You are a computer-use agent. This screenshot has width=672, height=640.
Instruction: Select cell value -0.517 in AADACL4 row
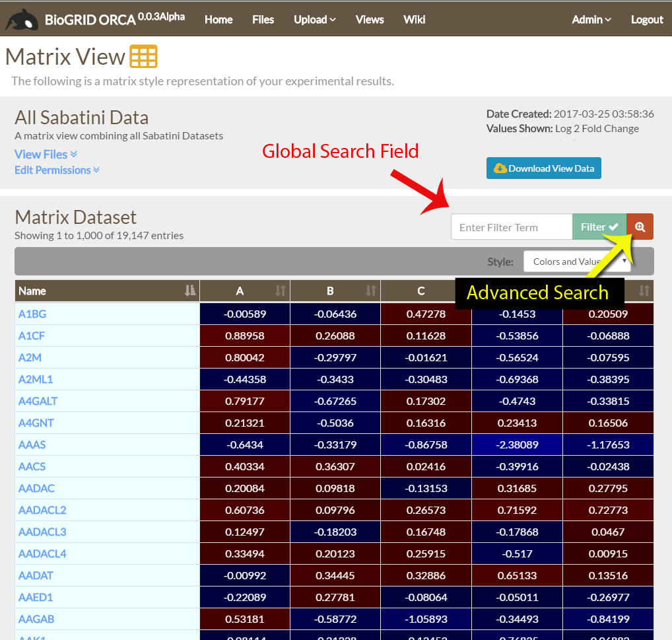(517, 554)
